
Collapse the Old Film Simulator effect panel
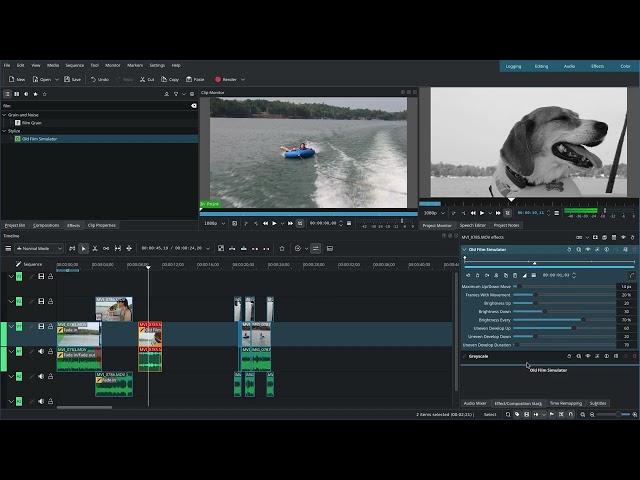(x=464, y=249)
